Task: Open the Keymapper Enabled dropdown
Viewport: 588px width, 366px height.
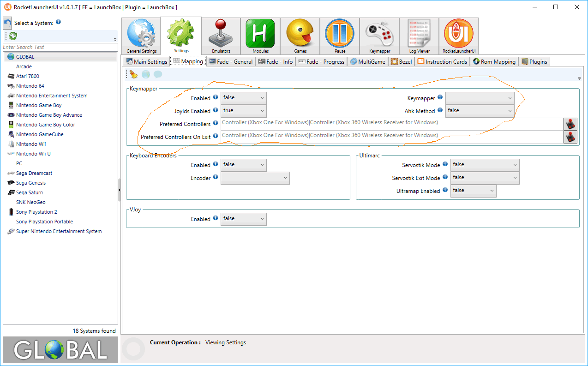Action: (x=244, y=98)
